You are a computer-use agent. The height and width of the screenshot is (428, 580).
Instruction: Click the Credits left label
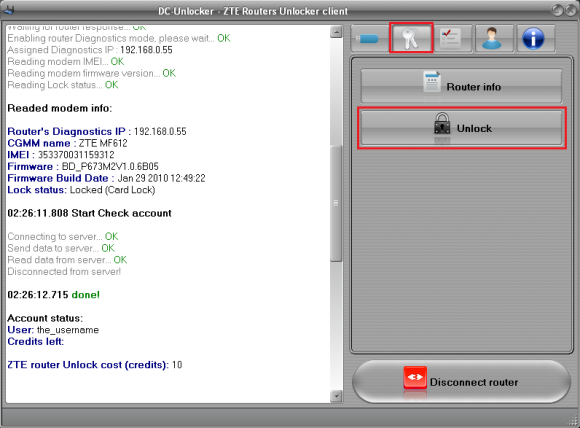coord(36,341)
